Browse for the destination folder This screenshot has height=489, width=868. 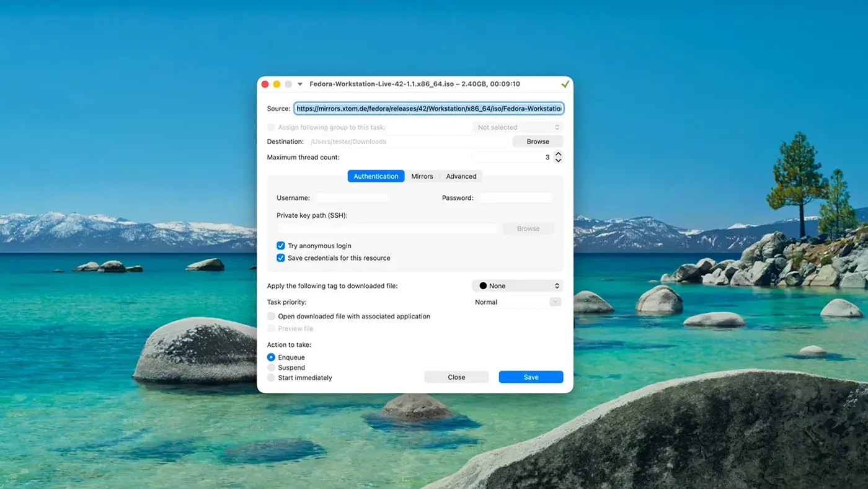click(x=537, y=141)
